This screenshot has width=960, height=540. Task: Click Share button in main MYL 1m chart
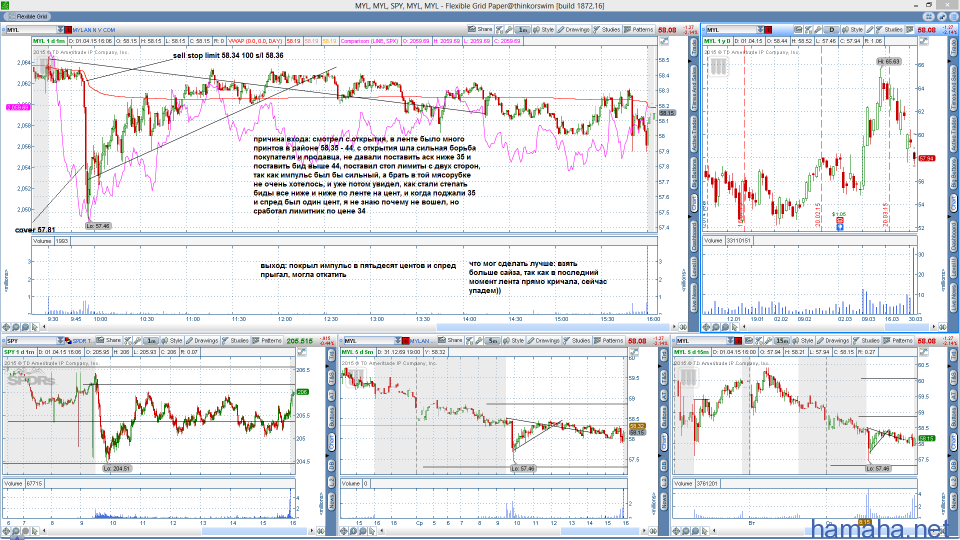coord(481,29)
